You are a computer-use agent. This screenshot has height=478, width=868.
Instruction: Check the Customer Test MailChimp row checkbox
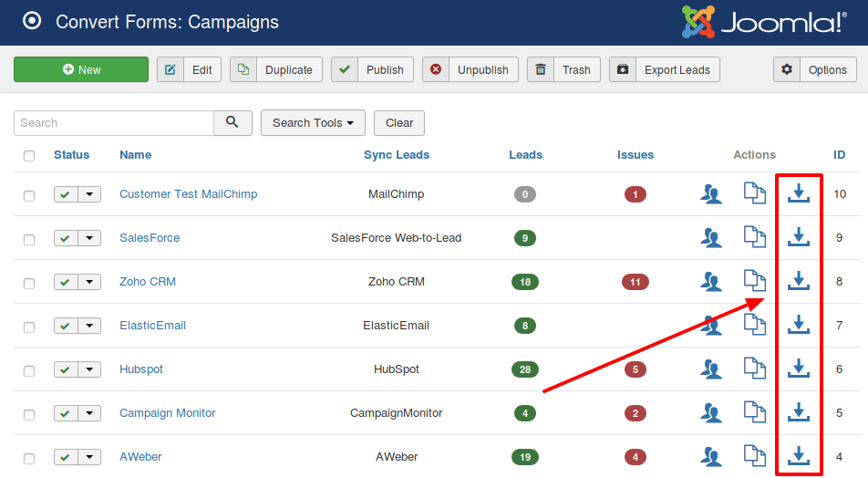coord(29,195)
